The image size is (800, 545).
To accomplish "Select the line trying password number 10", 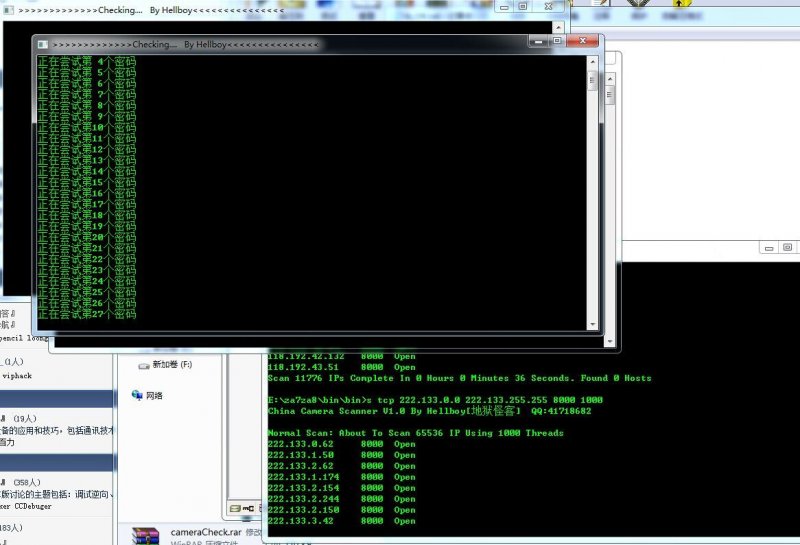I will (x=87, y=128).
